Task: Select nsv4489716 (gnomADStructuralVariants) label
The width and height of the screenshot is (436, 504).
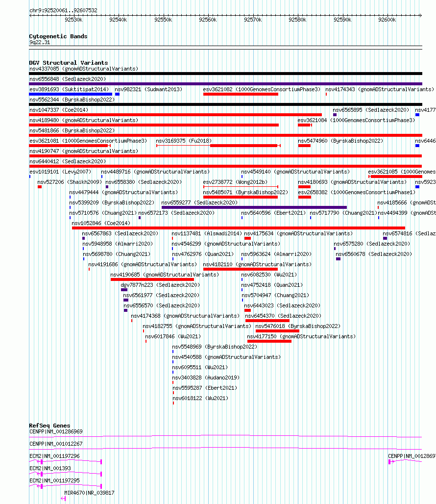Action: [x=155, y=172]
